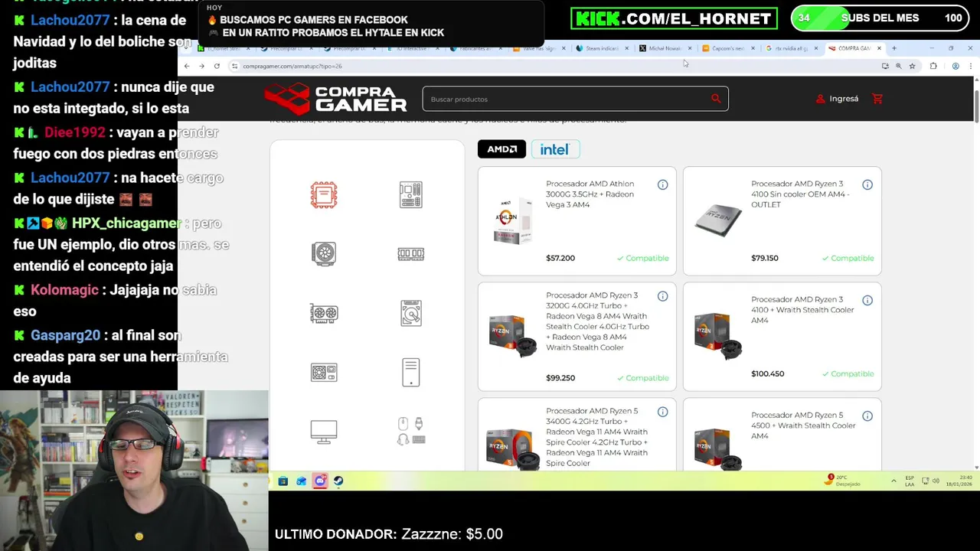Screen dimensions: 980x551
Task: Click Ingresá to log in
Action: point(837,99)
